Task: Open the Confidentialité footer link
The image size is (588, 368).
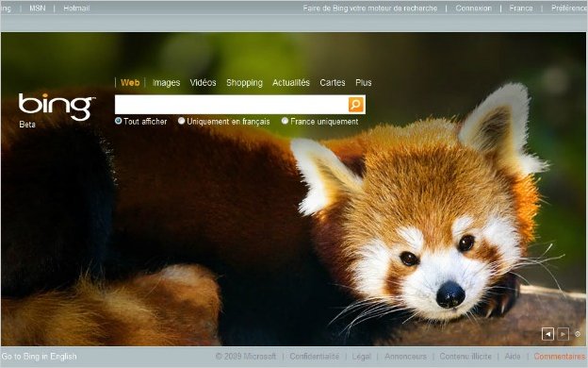Action: pos(314,357)
